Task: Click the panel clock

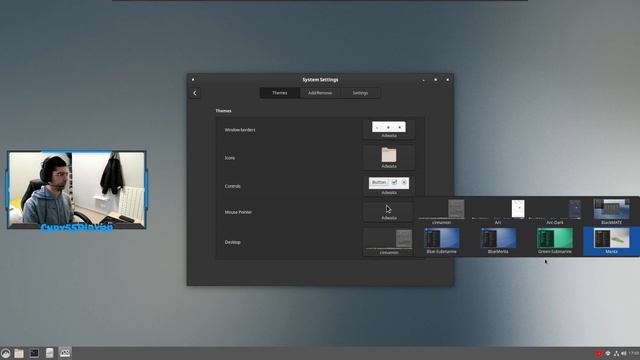Action: click(634, 353)
